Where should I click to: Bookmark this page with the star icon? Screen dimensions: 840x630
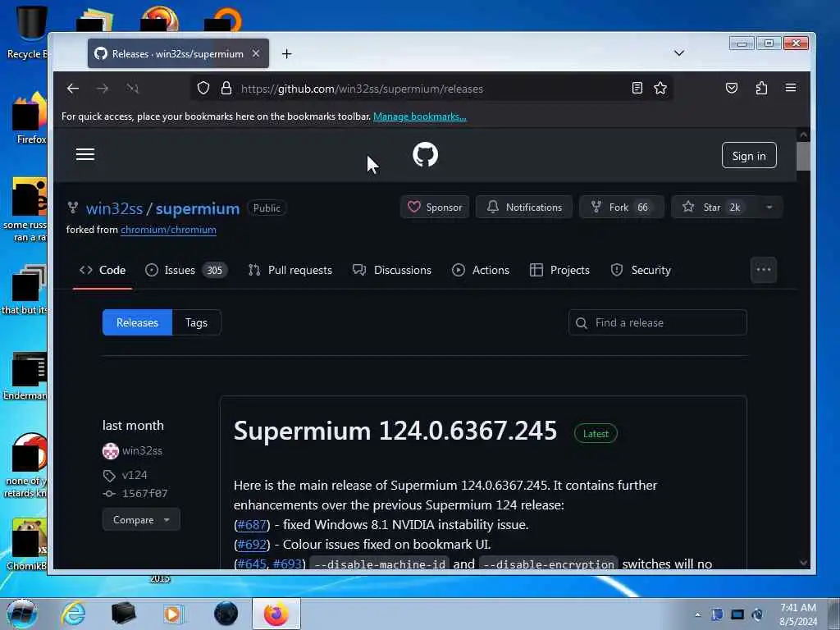pos(660,88)
